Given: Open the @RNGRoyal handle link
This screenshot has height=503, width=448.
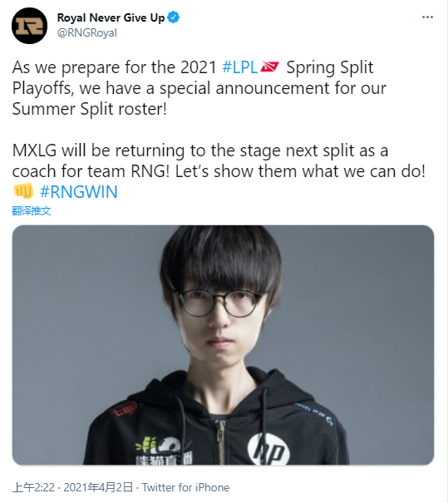Looking at the screenshot, I should [x=87, y=32].
